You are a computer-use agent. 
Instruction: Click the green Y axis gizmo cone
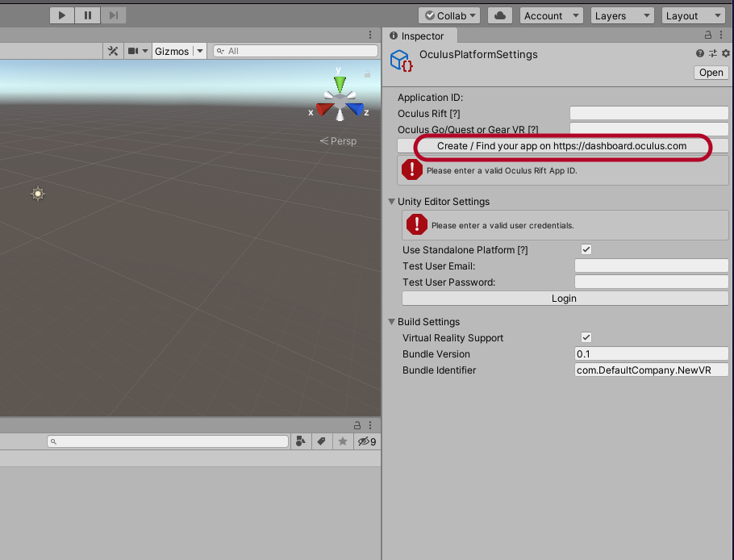coord(340,84)
